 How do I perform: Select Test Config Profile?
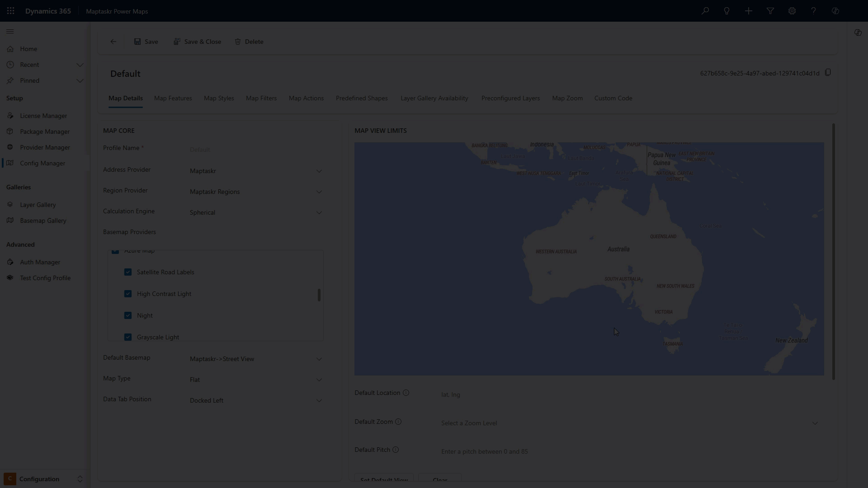click(45, 278)
